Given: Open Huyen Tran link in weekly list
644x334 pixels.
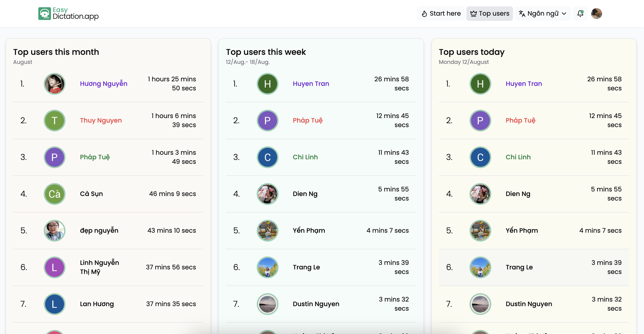Looking at the screenshot, I should pos(311,84).
